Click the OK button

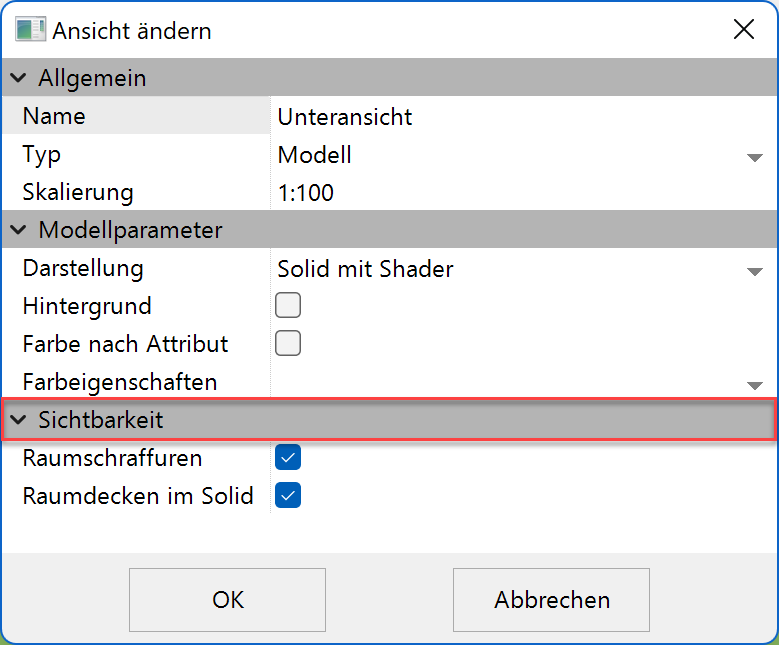click(227, 600)
